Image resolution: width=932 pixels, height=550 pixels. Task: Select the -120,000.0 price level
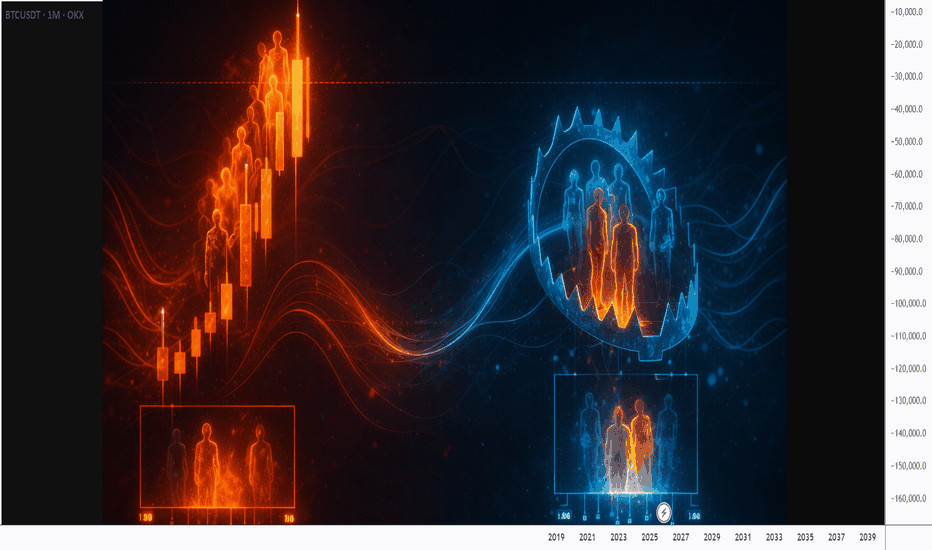pos(907,369)
